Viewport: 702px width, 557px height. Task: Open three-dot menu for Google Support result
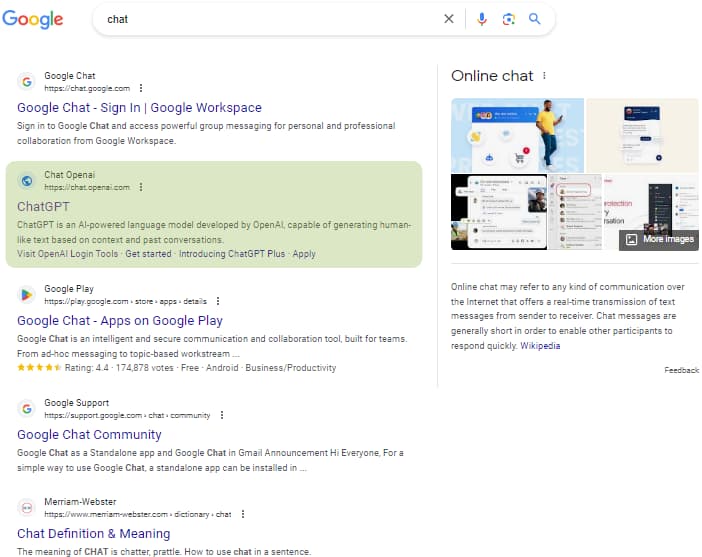click(x=222, y=415)
